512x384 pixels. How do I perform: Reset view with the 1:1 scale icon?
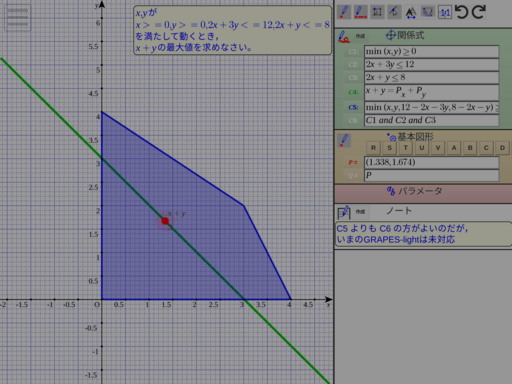coord(445,13)
